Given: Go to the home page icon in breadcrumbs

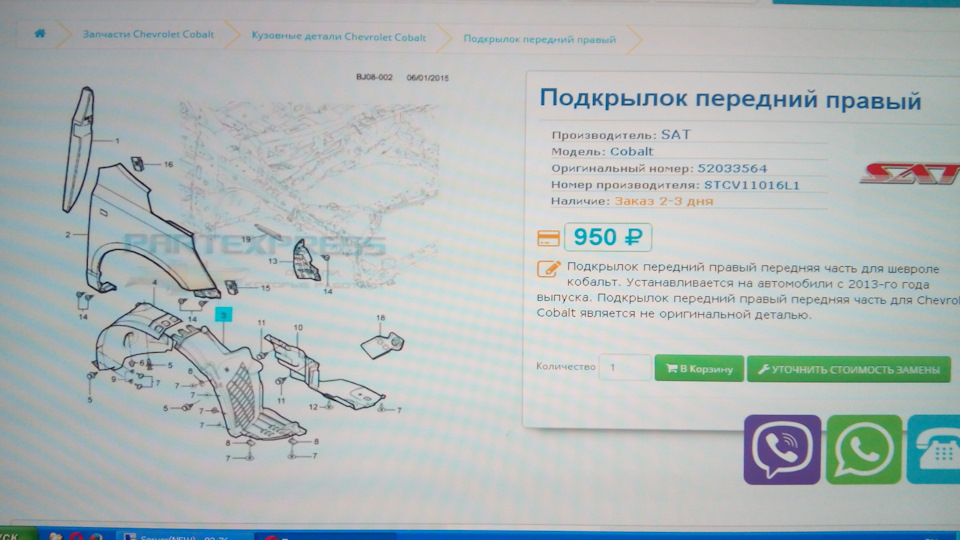Looking at the screenshot, I should pyautogui.click(x=40, y=33).
